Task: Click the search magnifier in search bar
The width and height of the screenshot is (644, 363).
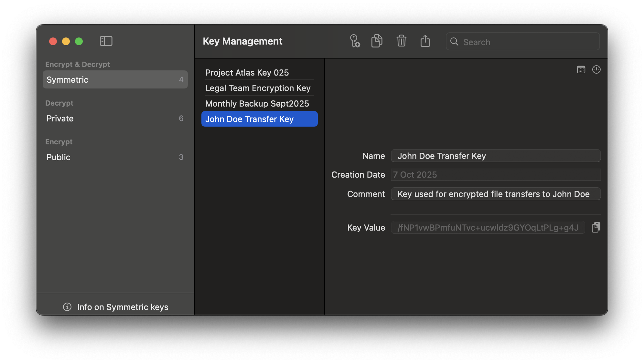Action: (x=454, y=42)
